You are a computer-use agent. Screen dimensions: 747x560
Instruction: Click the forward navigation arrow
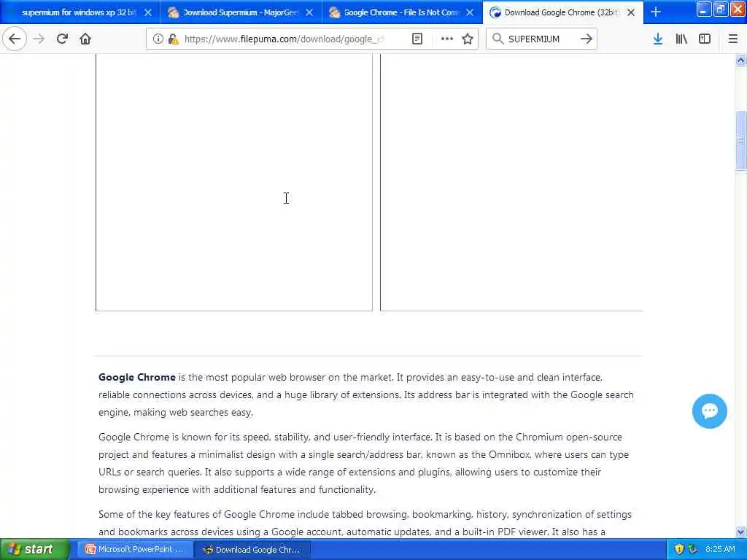[39, 39]
